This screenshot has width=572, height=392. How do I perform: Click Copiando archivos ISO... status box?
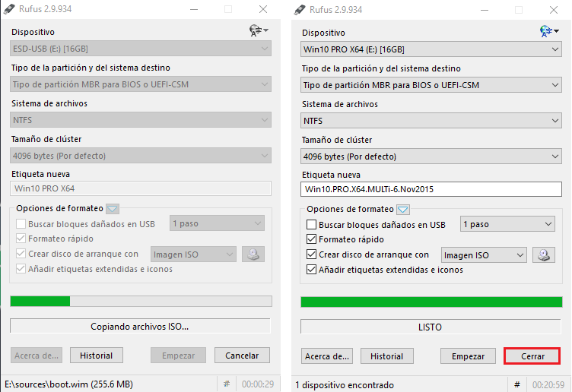tap(140, 326)
